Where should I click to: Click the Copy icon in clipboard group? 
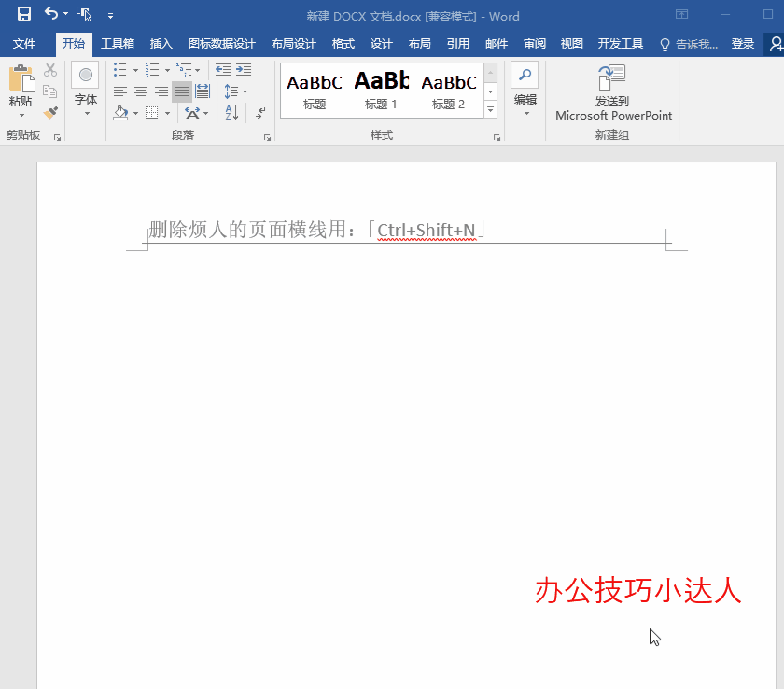[x=49, y=91]
